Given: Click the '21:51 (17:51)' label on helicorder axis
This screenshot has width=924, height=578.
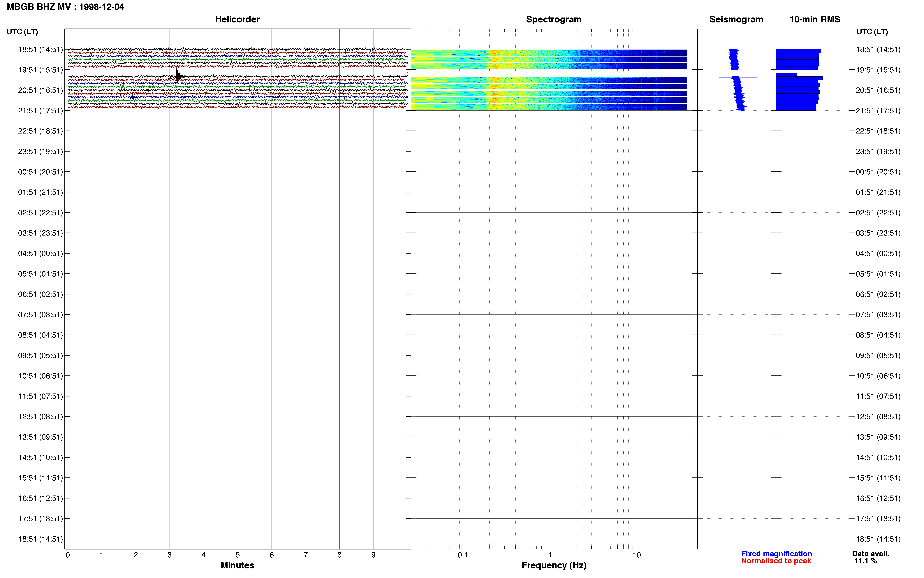Looking at the screenshot, I should 40,111.
